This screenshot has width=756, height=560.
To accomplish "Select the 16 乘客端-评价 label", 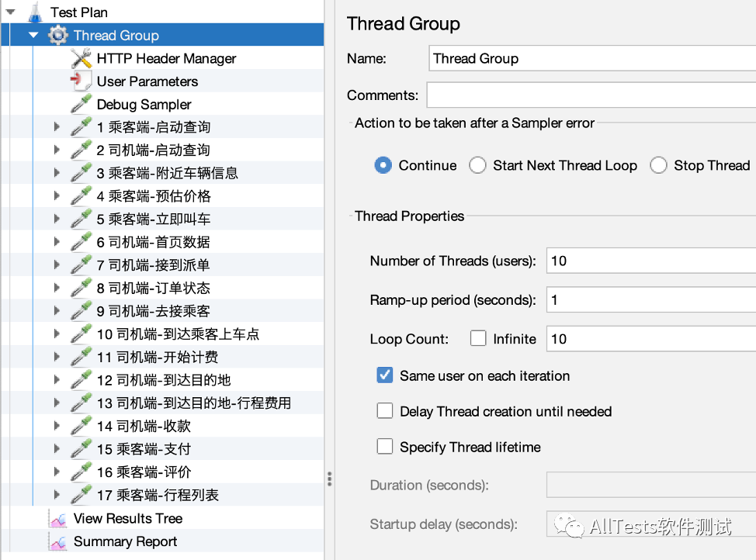I will point(144,472).
